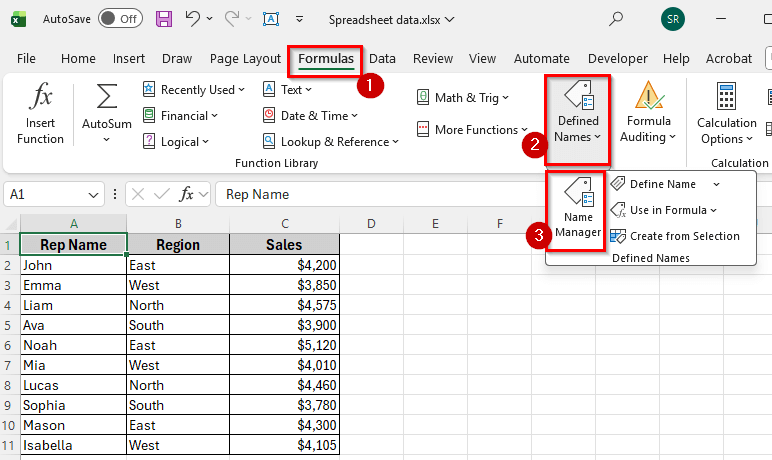Save the workbook with the disk icon
This screenshot has width=772, height=460.
(x=164, y=19)
